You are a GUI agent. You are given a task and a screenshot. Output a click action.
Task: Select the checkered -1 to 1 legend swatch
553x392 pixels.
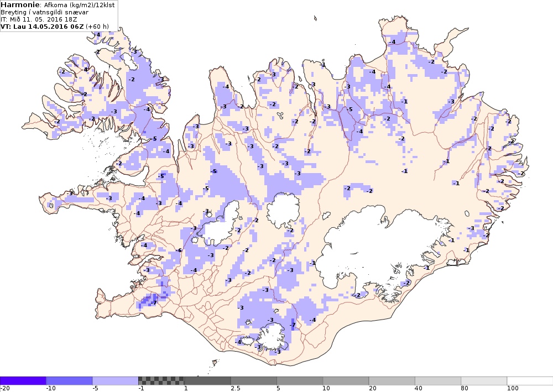click(161, 381)
